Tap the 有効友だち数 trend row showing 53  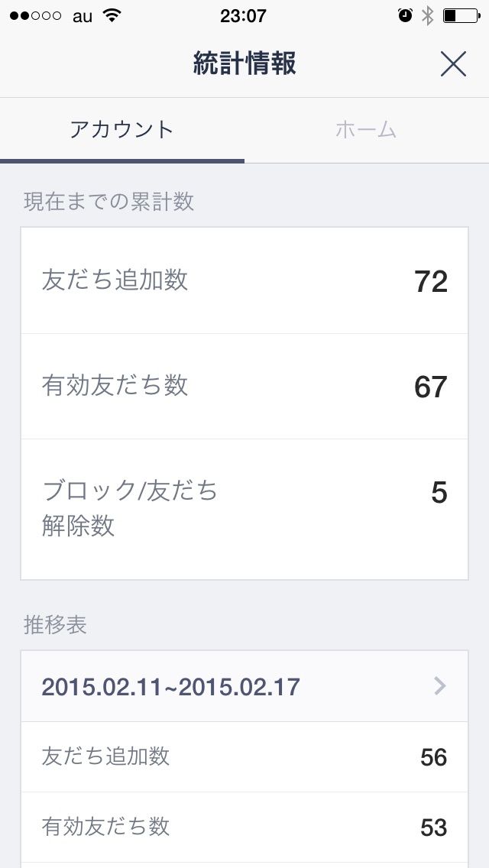pyautogui.click(x=244, y=827)
